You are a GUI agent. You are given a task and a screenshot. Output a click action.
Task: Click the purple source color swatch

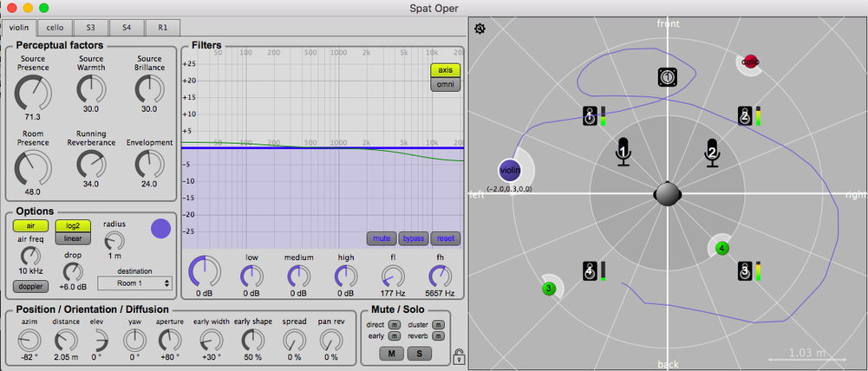tap(161, 229)
